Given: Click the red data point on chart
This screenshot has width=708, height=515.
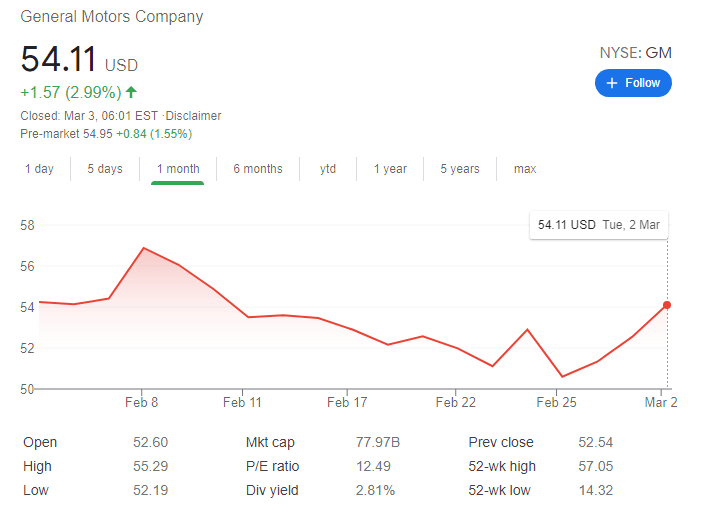Looking at the screenshot, I should click(x=667, y=305).
